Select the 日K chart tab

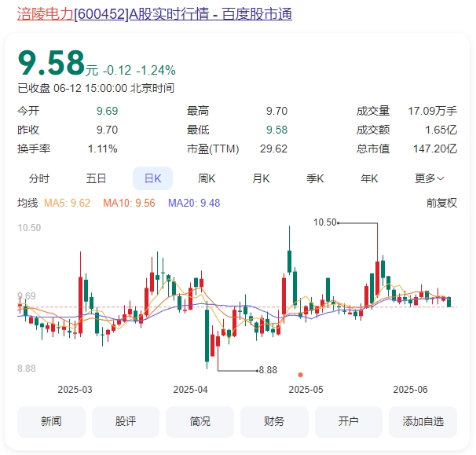(x=152, y=178)
